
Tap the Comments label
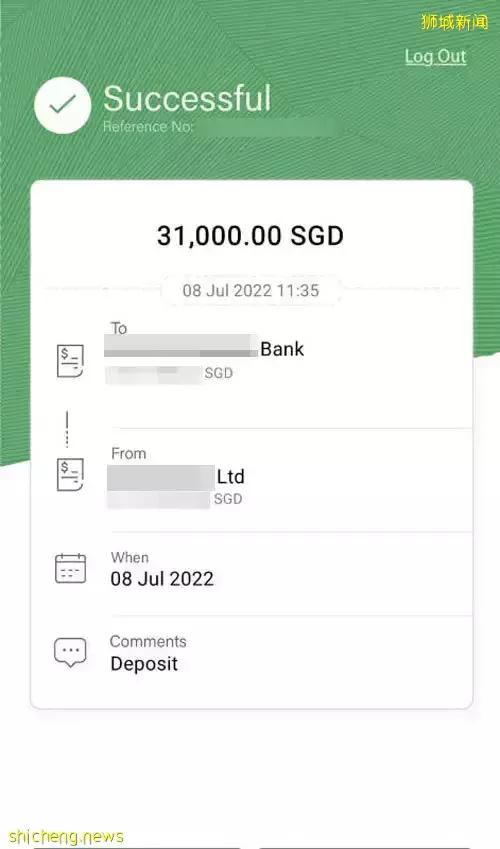click(148, 642)
